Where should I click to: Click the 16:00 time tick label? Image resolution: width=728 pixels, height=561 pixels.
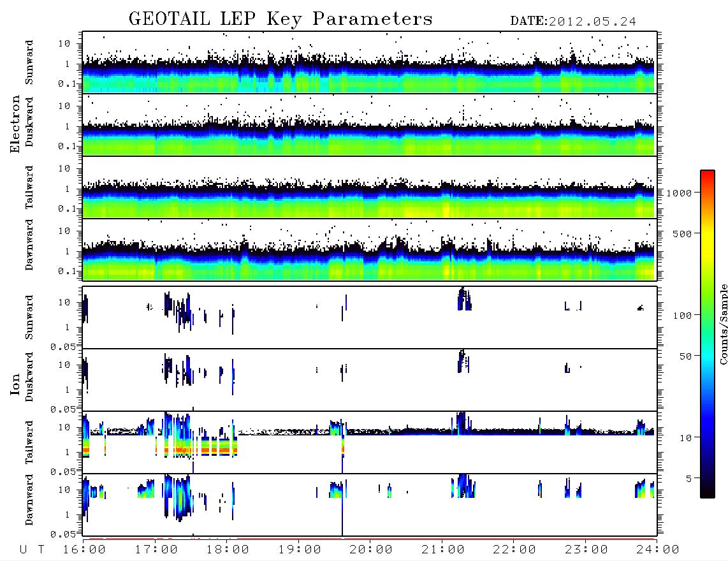(x=84, y=550)
